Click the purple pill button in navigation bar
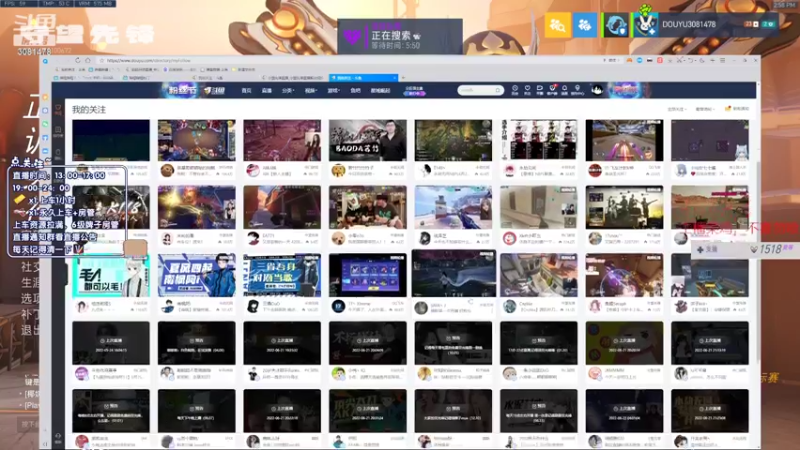The width and height of the screenshot is (800, 450). point(414,93)
